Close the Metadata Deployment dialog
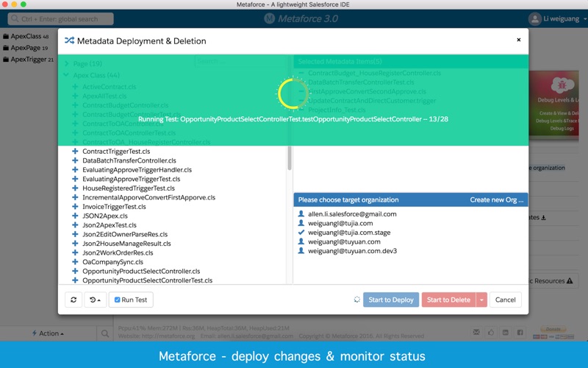The image size is (588, 368). 519,40
